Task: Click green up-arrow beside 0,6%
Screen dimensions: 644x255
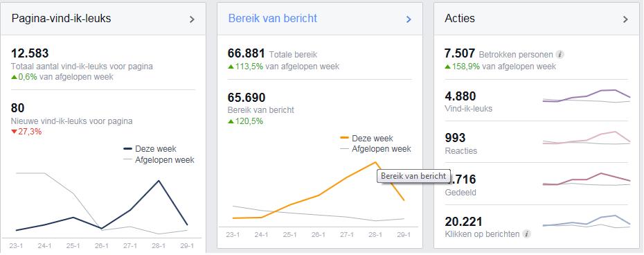Action: coord(14,77)
